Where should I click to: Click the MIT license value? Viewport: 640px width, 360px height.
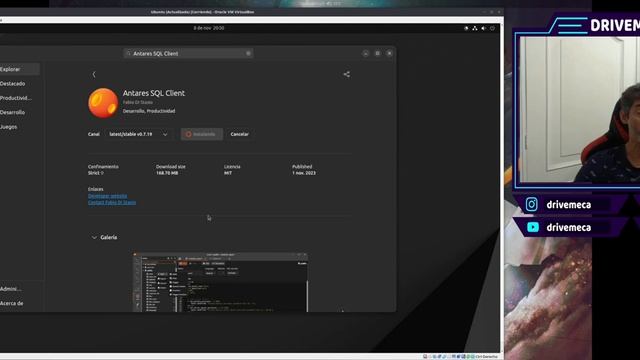[x=228, y=173]
